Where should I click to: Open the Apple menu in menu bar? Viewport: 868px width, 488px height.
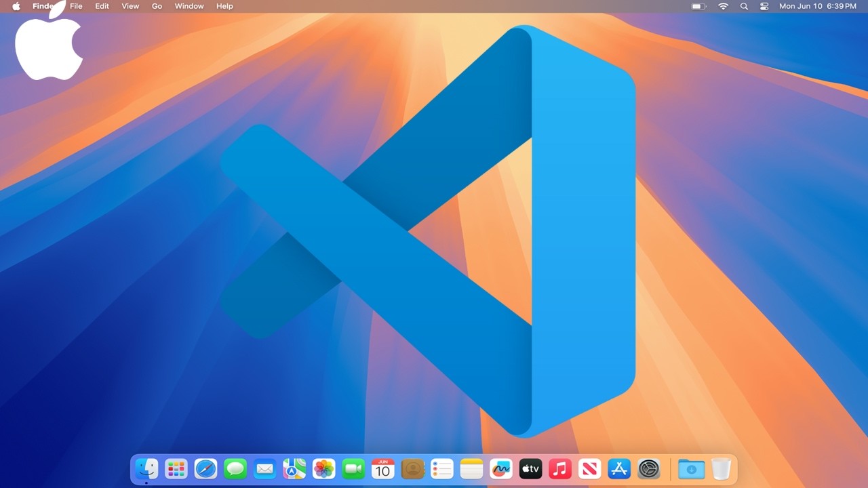[16, 6]
